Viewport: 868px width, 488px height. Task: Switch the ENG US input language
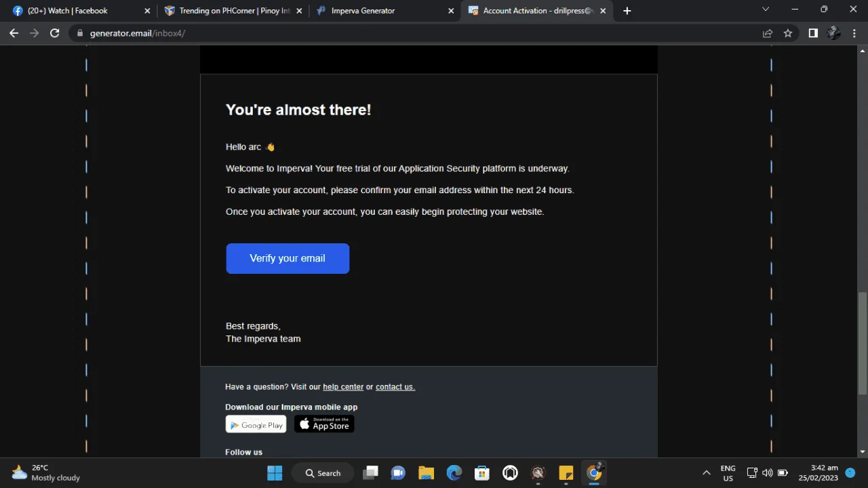click(x=728, y=473)
